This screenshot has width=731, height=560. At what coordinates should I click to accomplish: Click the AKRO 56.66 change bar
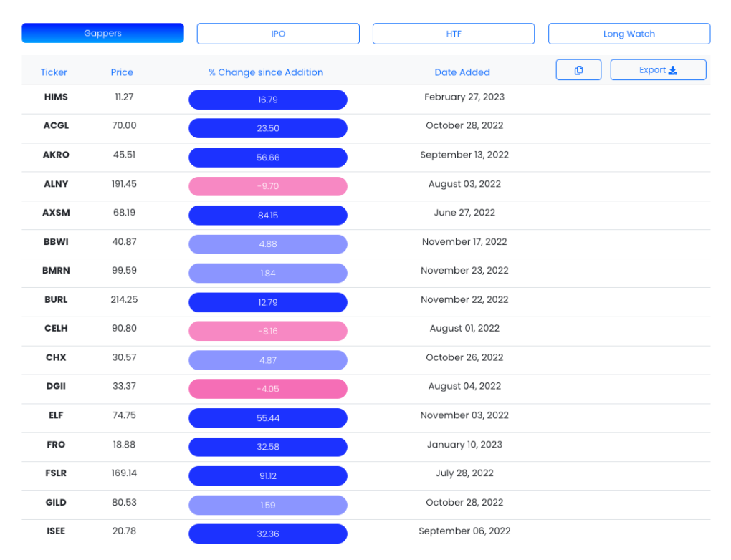tap(268, 158)
